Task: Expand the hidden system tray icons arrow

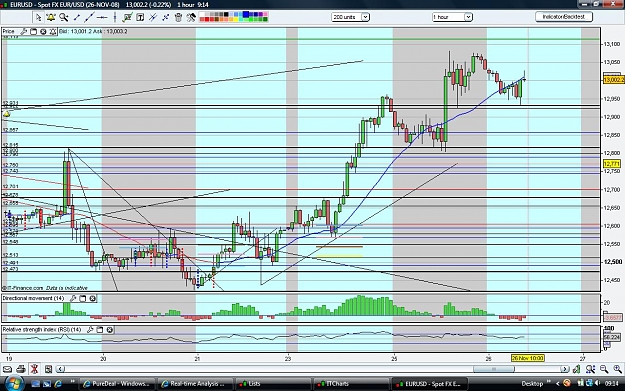Action: tap(558, 383)
